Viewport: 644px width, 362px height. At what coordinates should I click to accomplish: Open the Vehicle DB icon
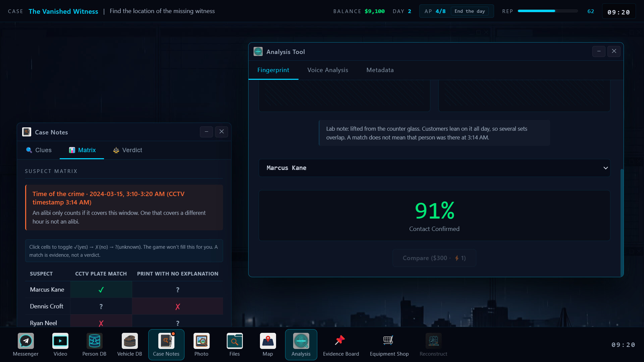pyautogui.click(x=130, y=345)
